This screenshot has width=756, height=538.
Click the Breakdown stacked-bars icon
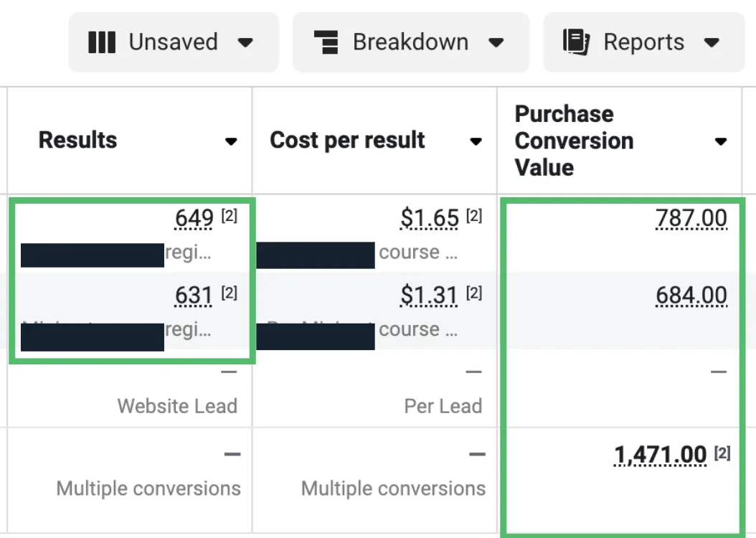(x=326, y=42)
